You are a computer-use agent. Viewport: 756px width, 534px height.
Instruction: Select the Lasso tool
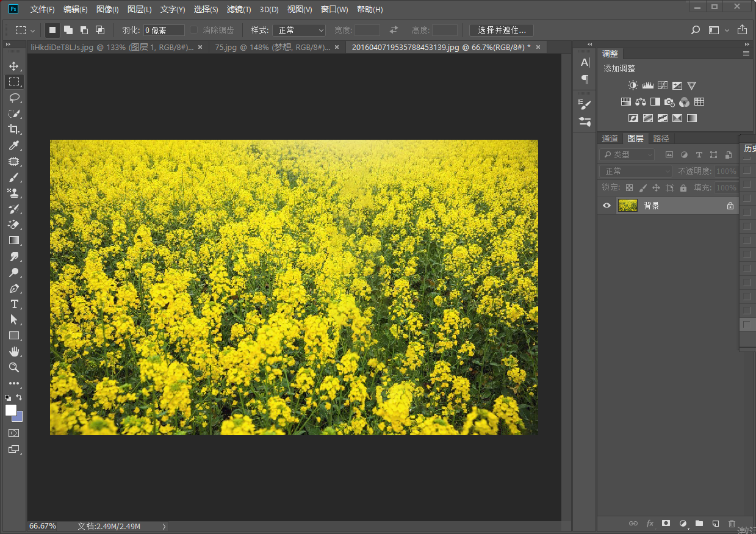pos(13,98)
